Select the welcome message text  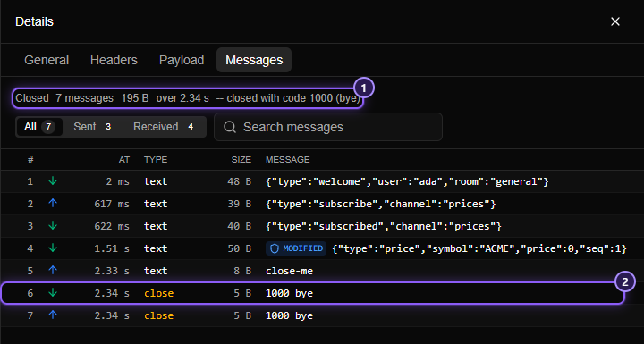(407, 181)
